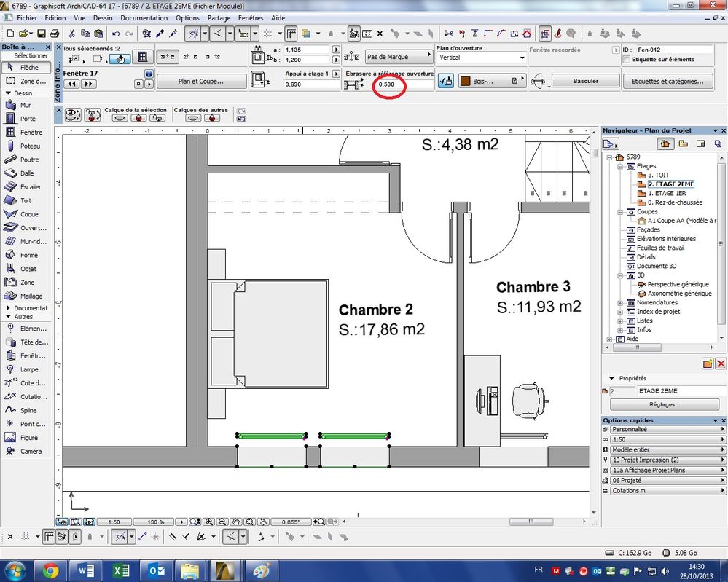Viewport: 728px width, 582px height.
Task: Click the Save floppy disk icon
Action: (x=42, y=34)
